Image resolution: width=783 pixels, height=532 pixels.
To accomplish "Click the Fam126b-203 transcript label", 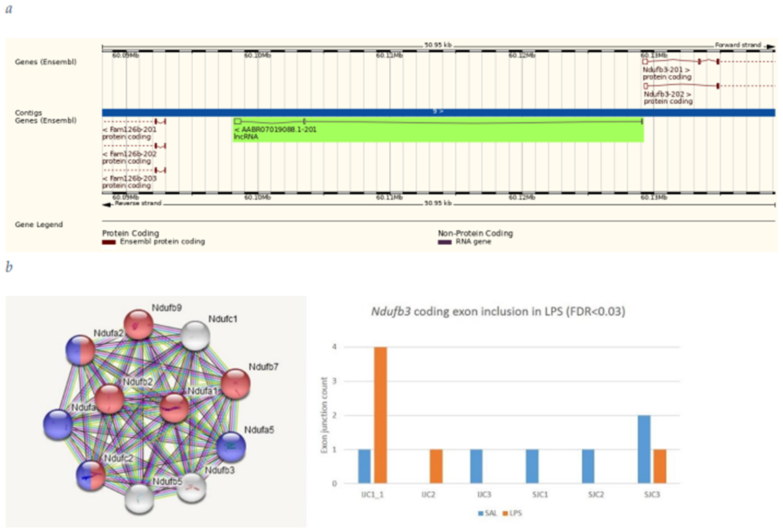I will coord(130,178).
